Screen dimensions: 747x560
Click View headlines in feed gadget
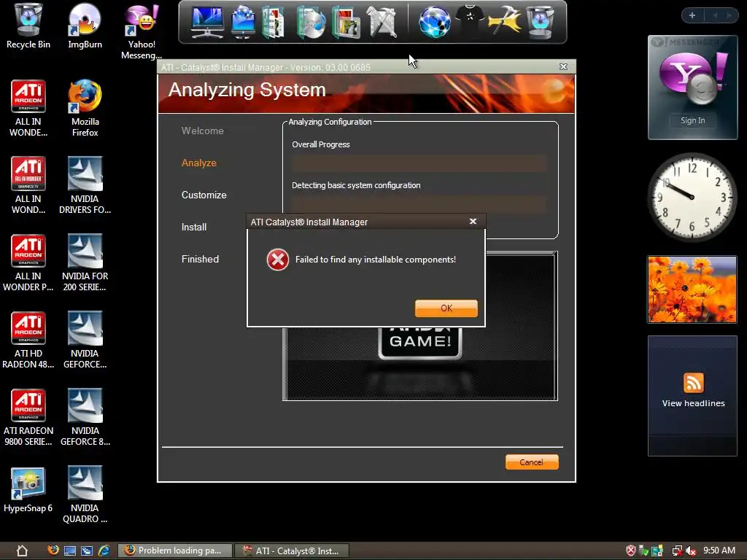(x=693, y=403)
